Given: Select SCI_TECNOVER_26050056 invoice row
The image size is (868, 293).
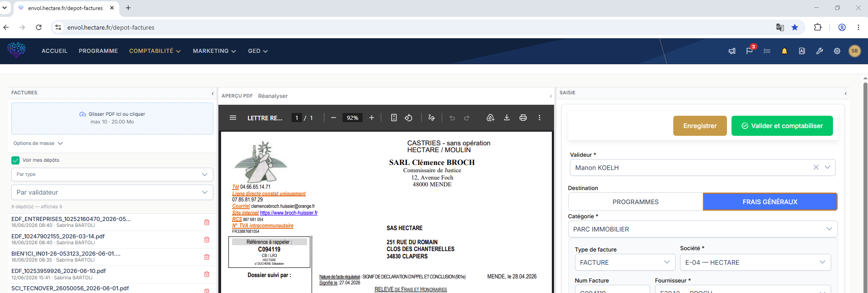Looking at the screenshot, I should pyautogui.click(x=112, y=288).
